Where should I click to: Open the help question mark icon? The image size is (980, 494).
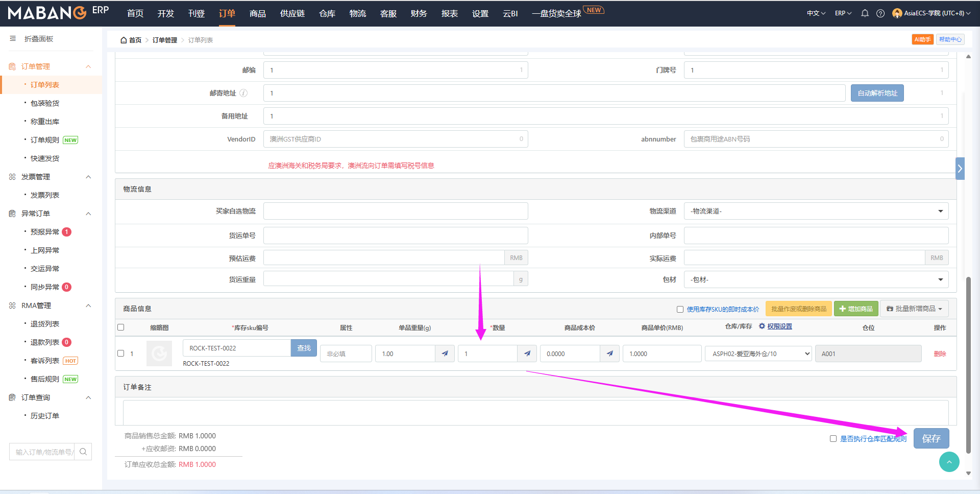pyautogui.click(x=880, y=13)
